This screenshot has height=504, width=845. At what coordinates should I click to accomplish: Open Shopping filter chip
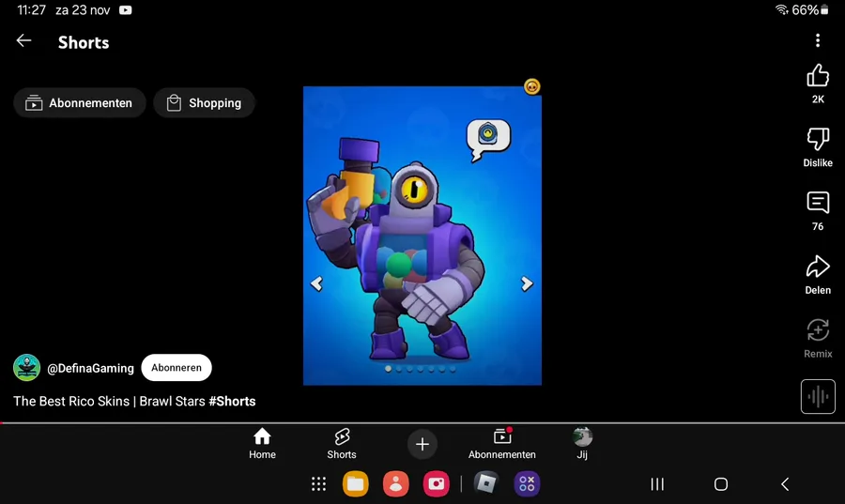pos(205,103)
